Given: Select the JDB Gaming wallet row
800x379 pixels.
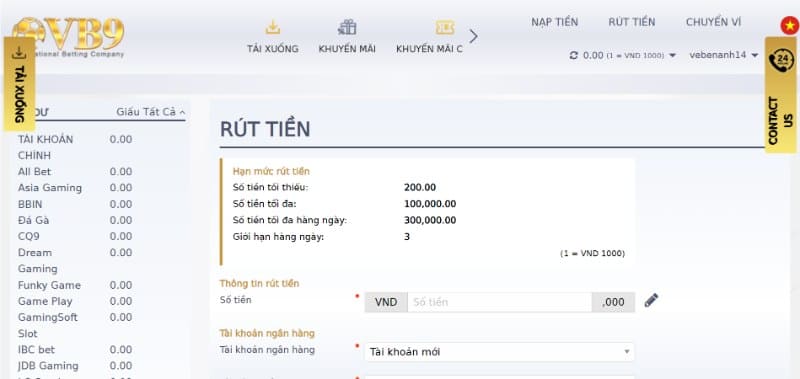Looking at the screenshot, I should coord(75,366).
